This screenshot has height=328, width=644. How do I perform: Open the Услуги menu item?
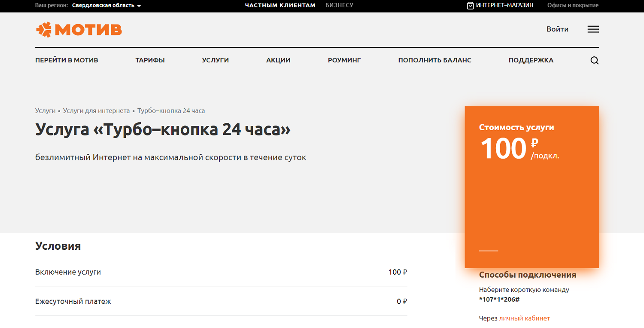tap(215, 60)
